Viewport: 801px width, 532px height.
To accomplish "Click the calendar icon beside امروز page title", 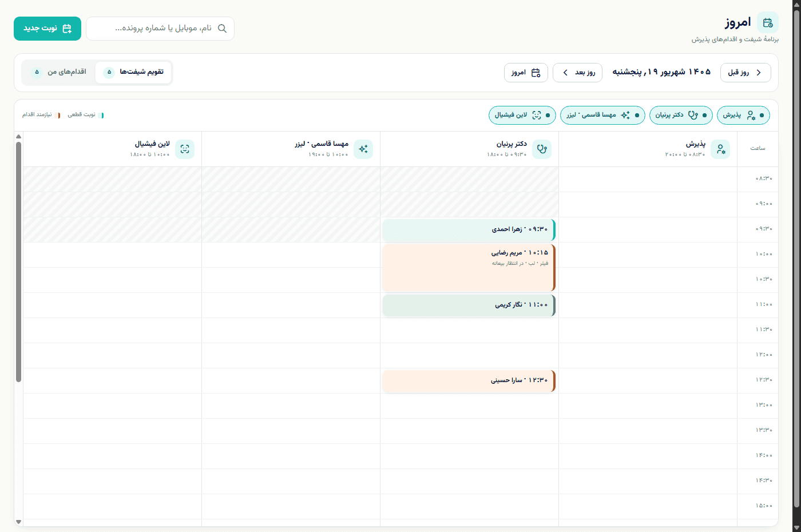I will point(767,23).
